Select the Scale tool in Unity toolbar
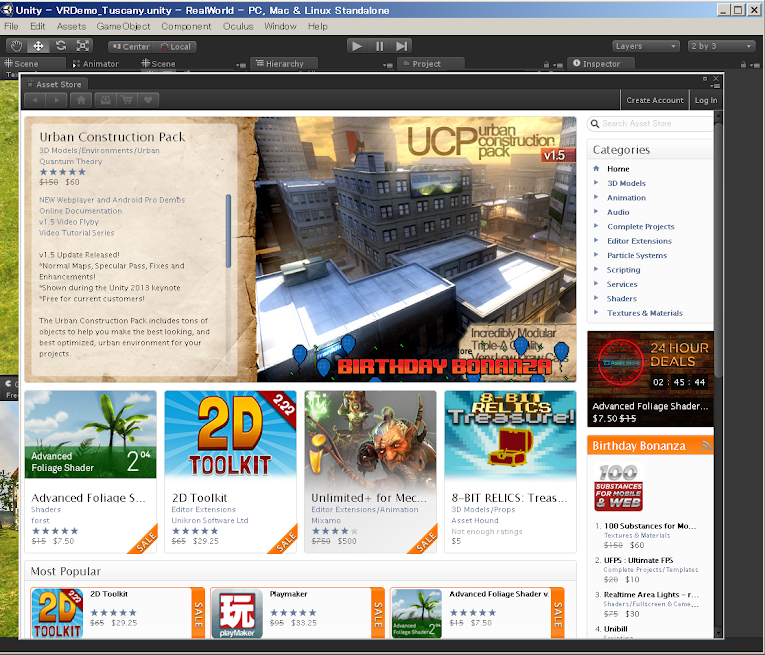 click(x=82, y=46)
